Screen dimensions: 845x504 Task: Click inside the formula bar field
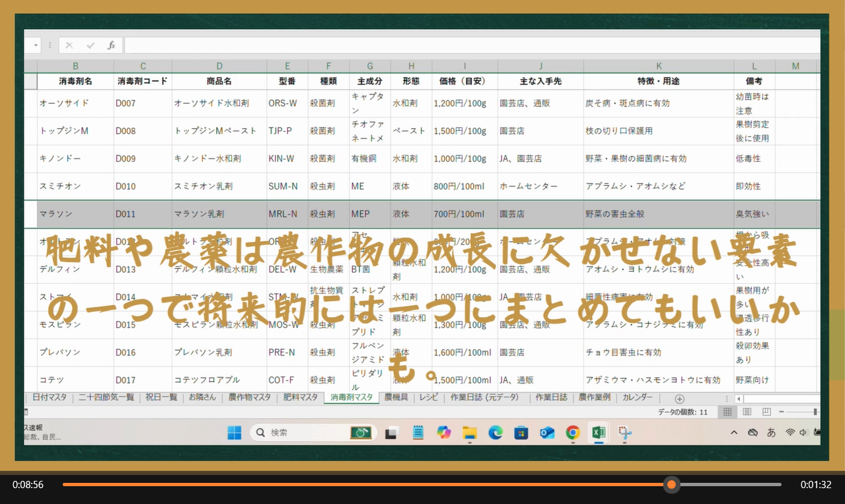coord(462,46)
